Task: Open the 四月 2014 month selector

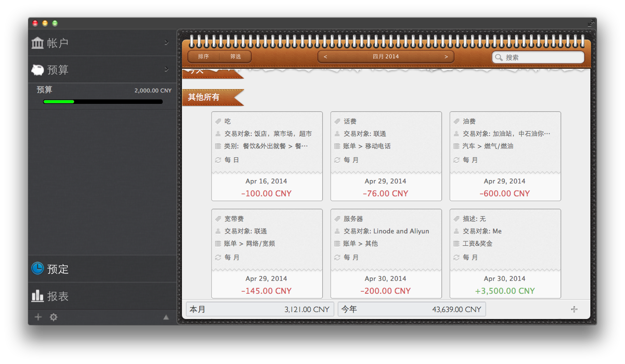Action: tap(386, 57)
